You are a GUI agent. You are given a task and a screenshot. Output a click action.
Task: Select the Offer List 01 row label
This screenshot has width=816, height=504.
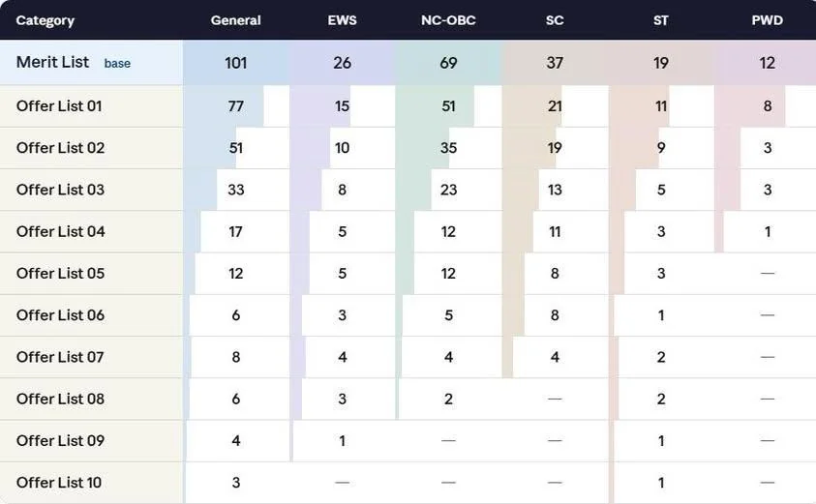coord(59,106)
